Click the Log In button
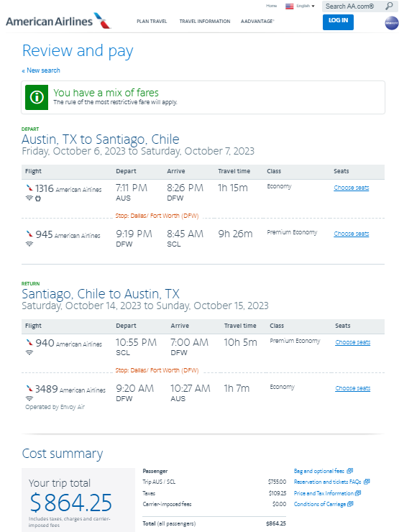This screenshot has height=532, width=399. tap(338, 22)
